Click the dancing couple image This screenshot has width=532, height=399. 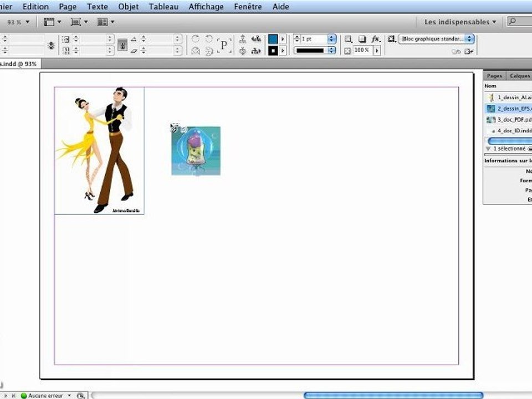point(99,151)
